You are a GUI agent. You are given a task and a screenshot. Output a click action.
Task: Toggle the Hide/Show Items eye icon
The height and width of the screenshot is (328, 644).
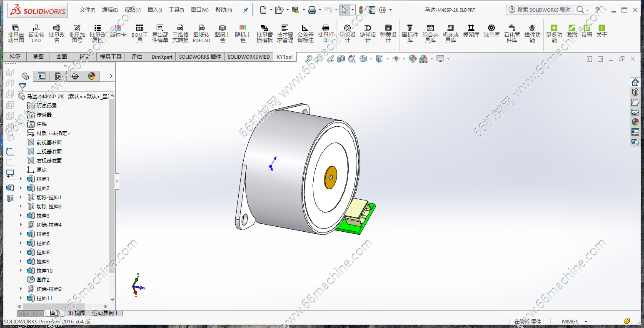[396, 59]
